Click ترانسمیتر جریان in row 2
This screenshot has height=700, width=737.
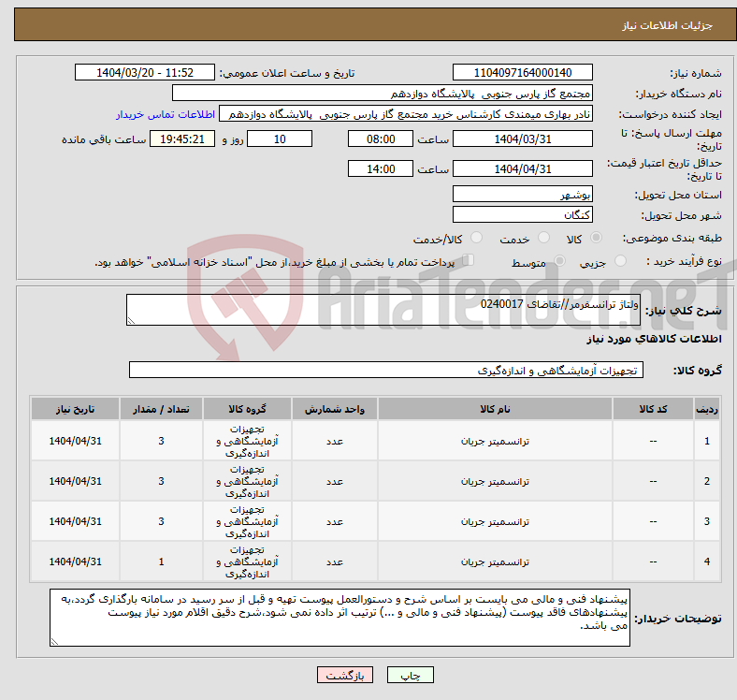click(x=495, y=481)
